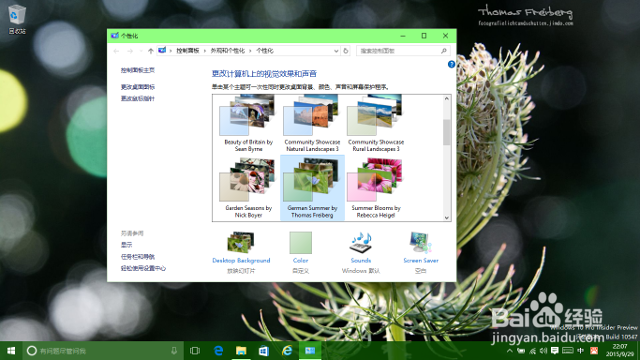Select the Control Panel breadcrumb segment

coord(188,51)
